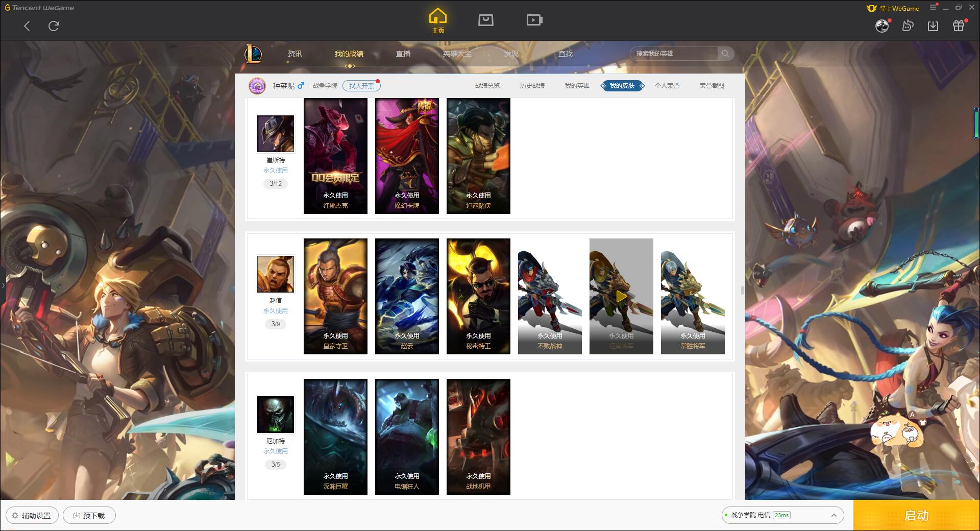Screen dimensions: 980x531
Task: Click the 赵信 champion portrait
Action: (x=276, y=274)
